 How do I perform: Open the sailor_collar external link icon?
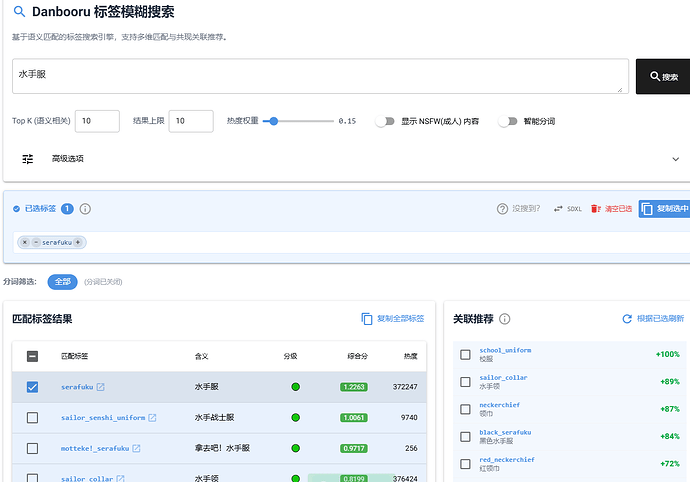pyautogui.click(x=121, y=478)
